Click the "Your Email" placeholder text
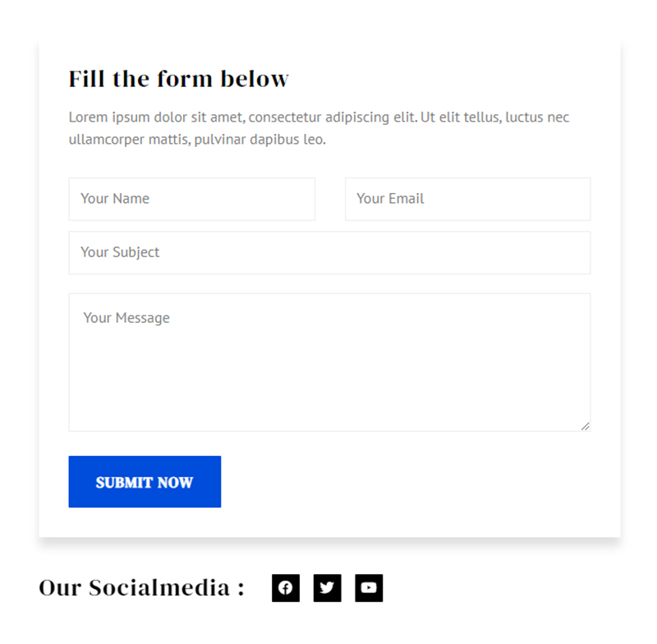Screen dimensions: 657x644 [x=390, y=199]
